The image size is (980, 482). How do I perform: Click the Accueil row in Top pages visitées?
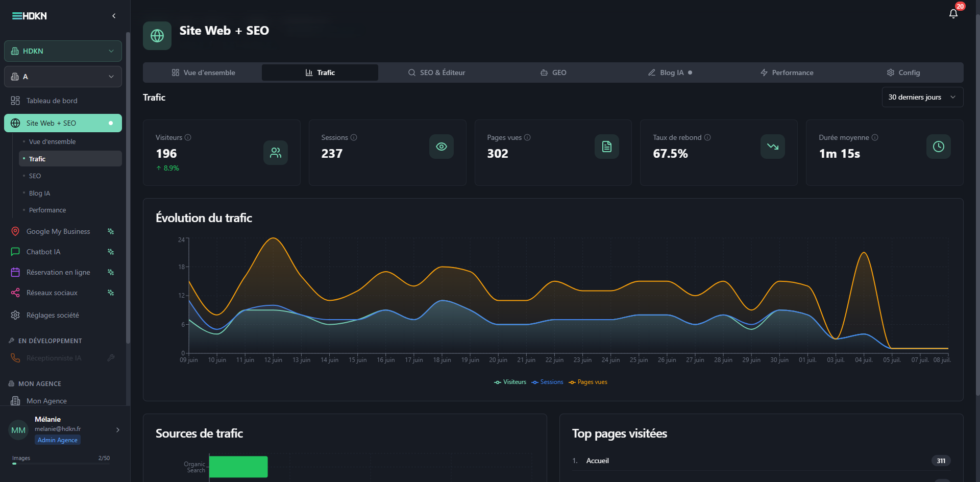click(761, 461)
